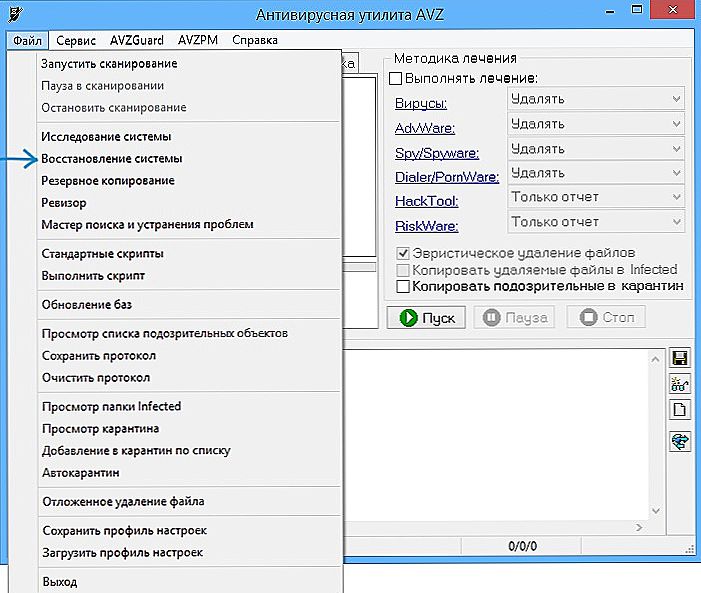This screenshot has width=701, height=593.
Task: Choose Исследование системы from the menu
Action: tap(189, 136)
